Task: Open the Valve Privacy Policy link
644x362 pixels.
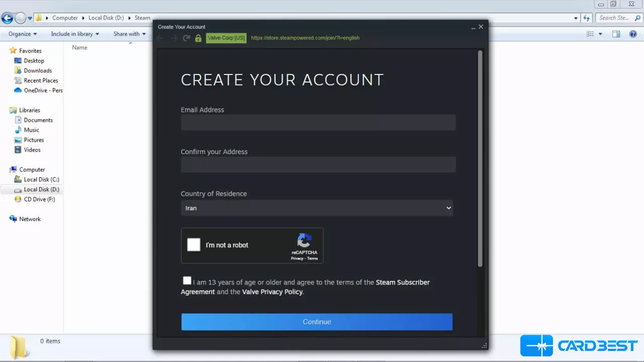Action: [272, 292]
